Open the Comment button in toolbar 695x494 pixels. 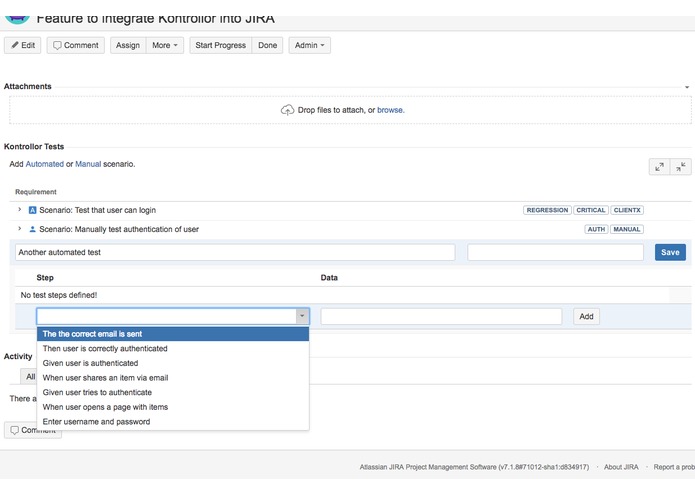[x=76, y=45]
